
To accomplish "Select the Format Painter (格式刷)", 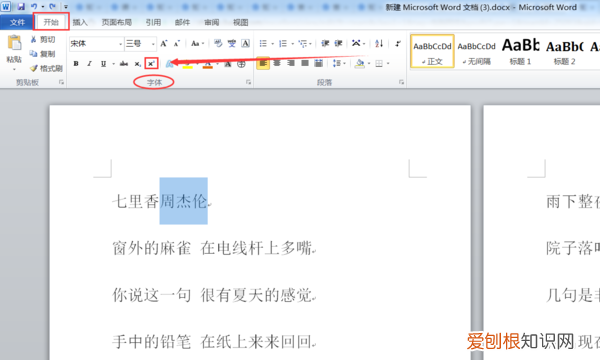I will 46,68.
